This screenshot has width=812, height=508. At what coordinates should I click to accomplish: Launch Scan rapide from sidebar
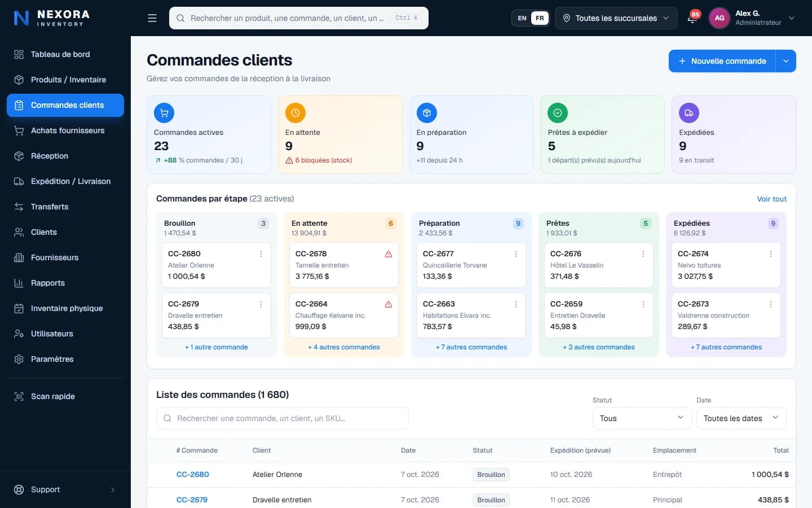pyautogui.click(x=65, y=396)
